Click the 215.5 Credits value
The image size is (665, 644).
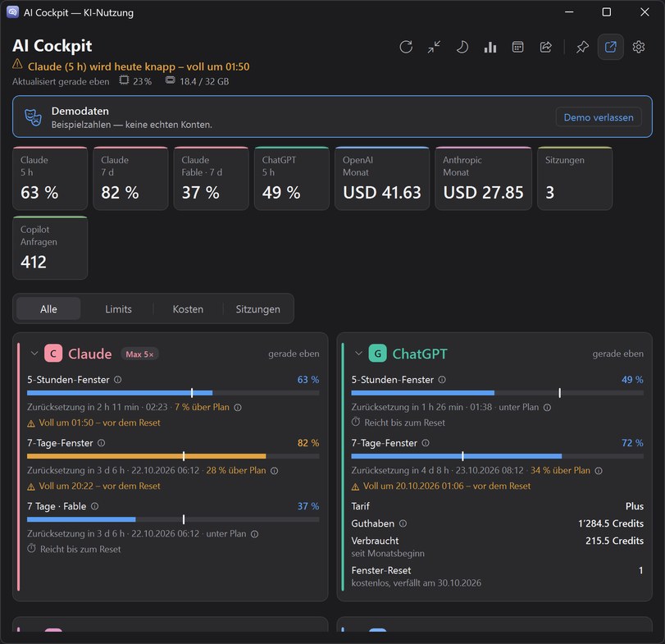(614, 541)
